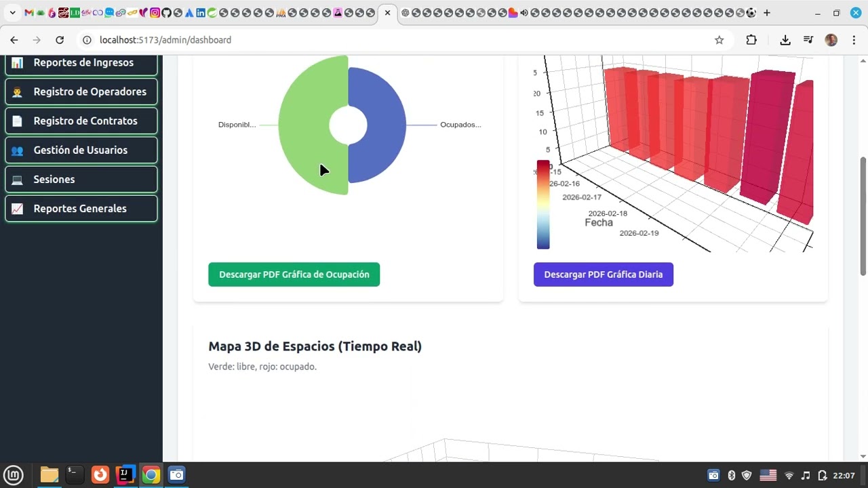Click the 2026-02-19 date tick label

pos(639,233)
